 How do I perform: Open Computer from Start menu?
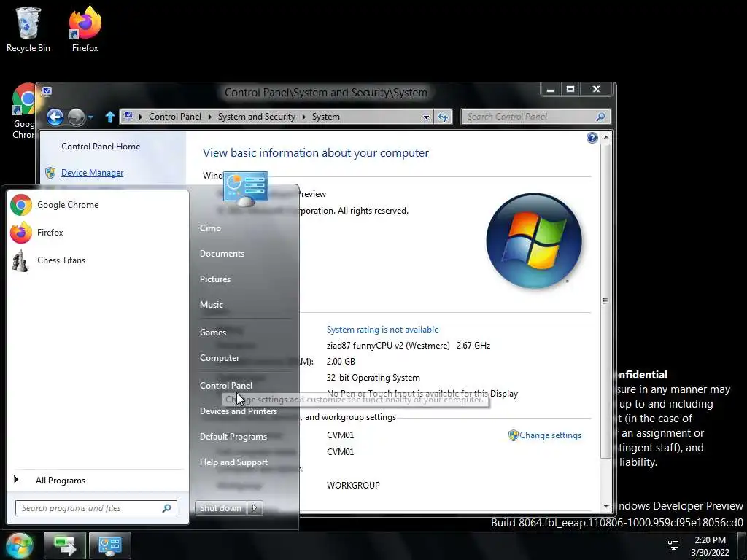pos(220,357)
